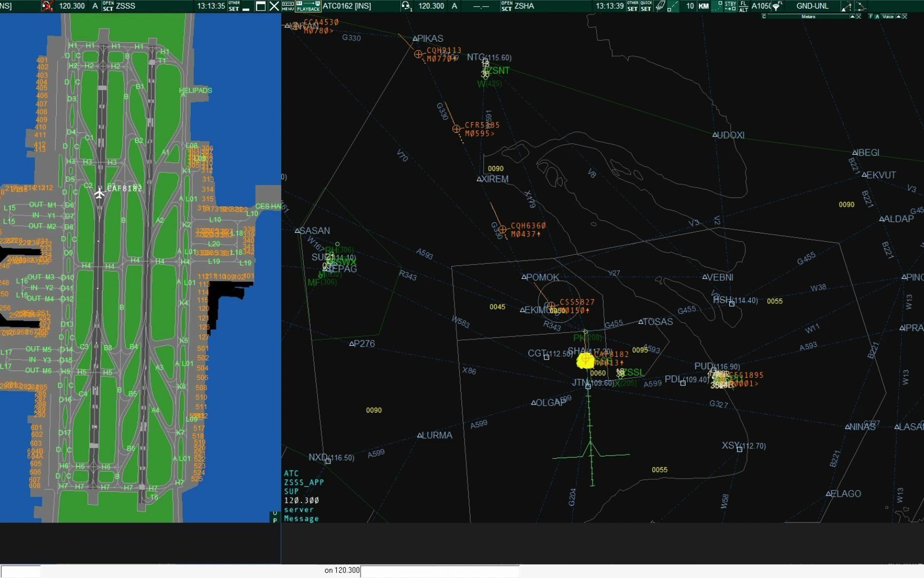Open the flight strip tool icon
924x578 pixels.
coord(660,6)
